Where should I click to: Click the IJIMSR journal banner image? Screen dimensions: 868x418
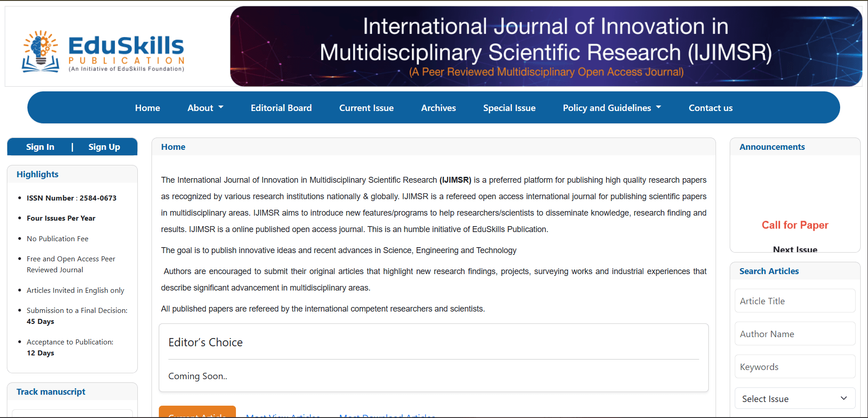coord(546,46)
